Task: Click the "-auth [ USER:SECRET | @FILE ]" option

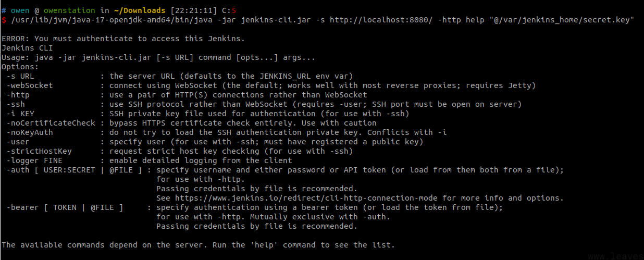Action: (73, 170)
